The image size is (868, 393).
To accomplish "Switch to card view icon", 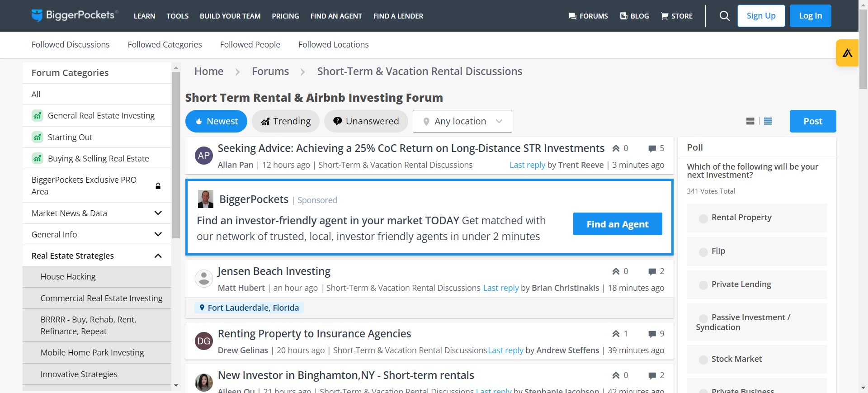I will pyautogui.click(x=750, y=121).
